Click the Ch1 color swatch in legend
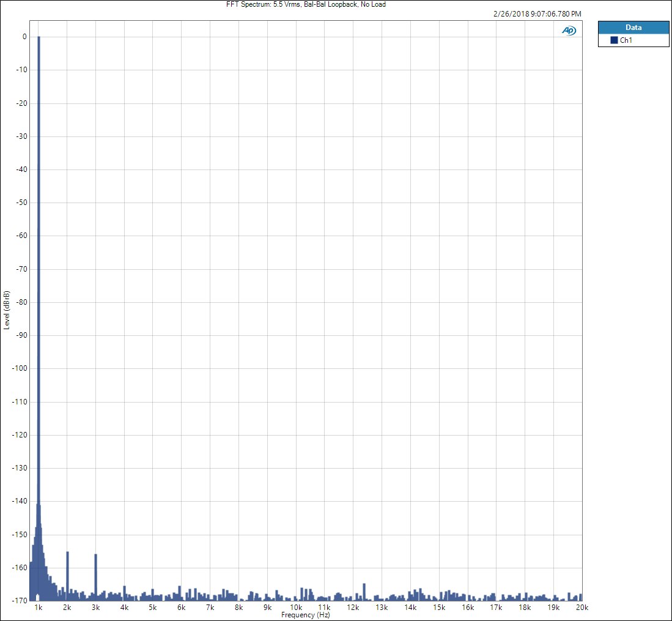This screenshot has width=672, height=621. 614,40
